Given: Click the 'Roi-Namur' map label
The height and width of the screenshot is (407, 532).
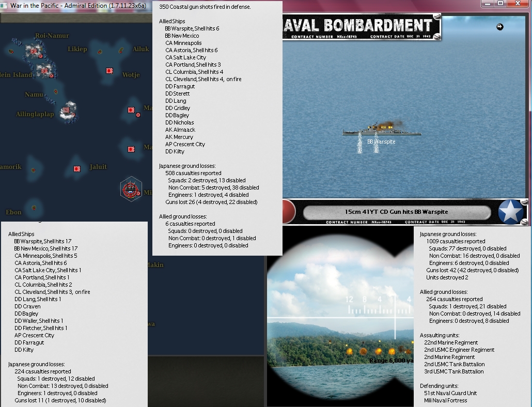Looking at the screenshot, I should [52, 36].
